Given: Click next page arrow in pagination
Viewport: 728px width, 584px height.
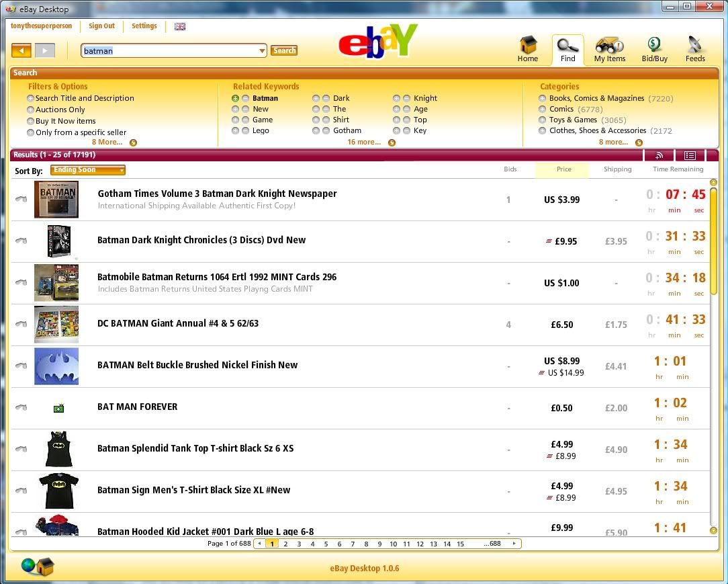Looking at the screenshot, I should 514,544.
